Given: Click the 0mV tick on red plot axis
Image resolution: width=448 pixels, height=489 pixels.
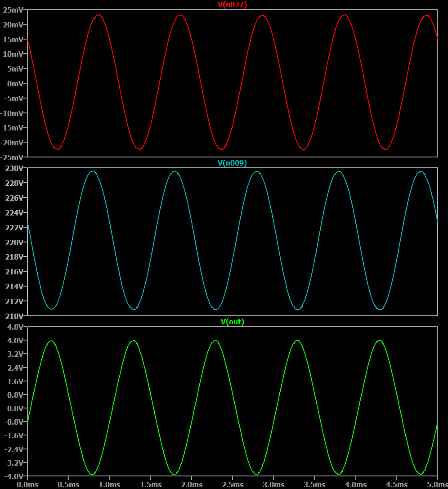Looking at the screenshot, I should click(16, 84).
